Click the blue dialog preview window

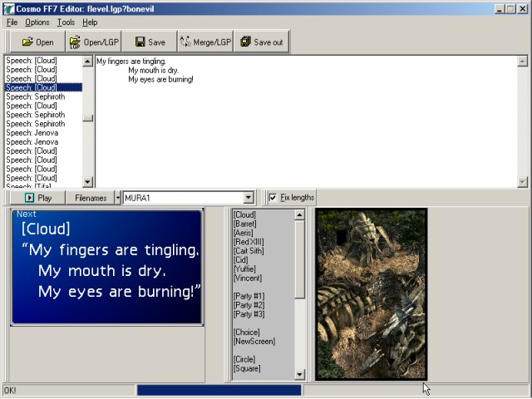pos(107,267)
